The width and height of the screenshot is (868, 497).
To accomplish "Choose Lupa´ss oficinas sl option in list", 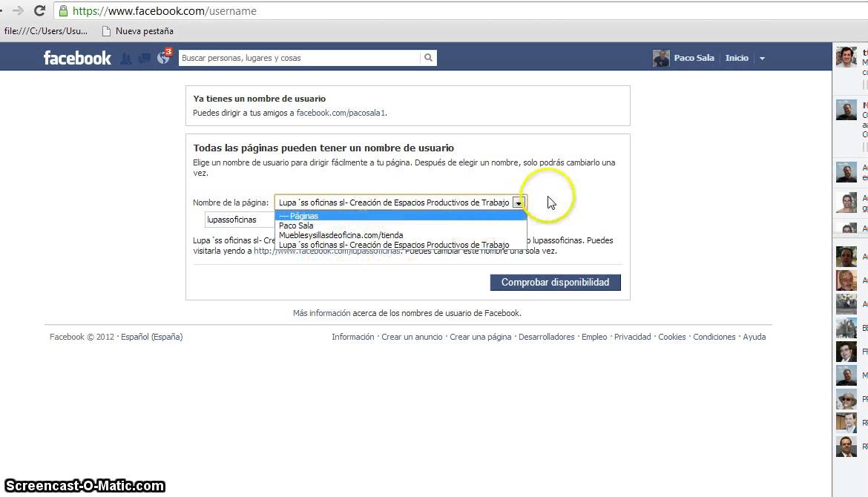I will coord(401,245).
